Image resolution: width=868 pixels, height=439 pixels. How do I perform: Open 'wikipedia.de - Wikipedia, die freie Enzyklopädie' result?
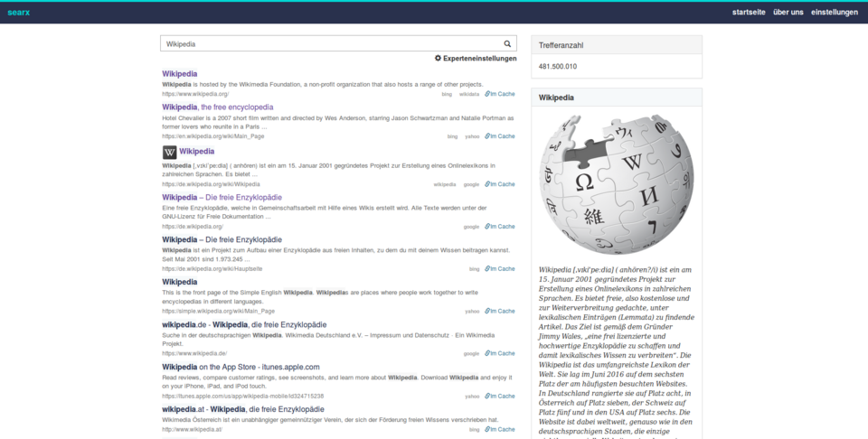(244, 324)
